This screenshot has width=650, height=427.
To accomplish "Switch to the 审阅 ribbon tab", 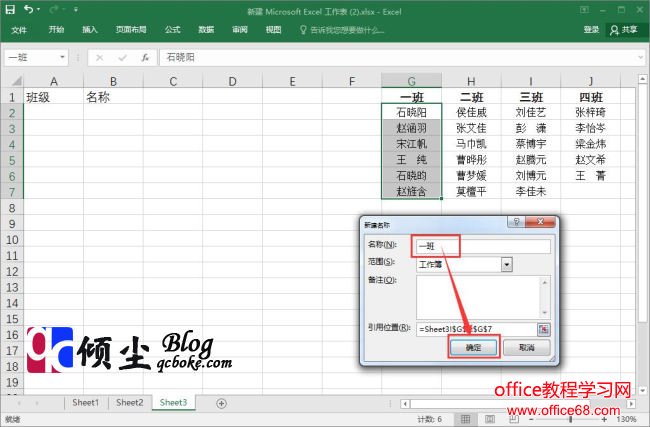I will click(240, 30).
